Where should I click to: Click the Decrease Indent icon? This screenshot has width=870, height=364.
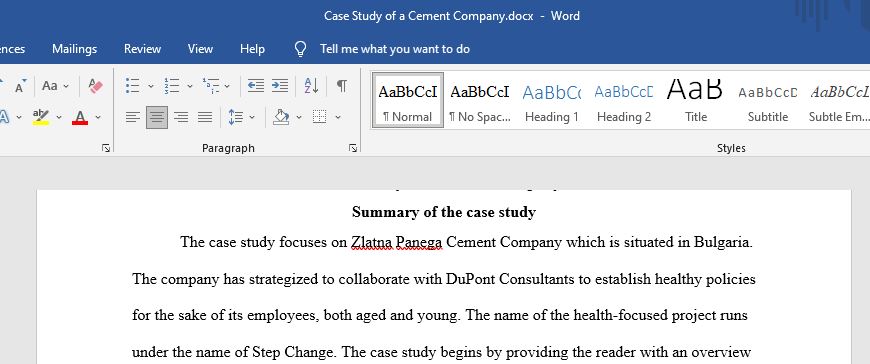coord(256,85)
